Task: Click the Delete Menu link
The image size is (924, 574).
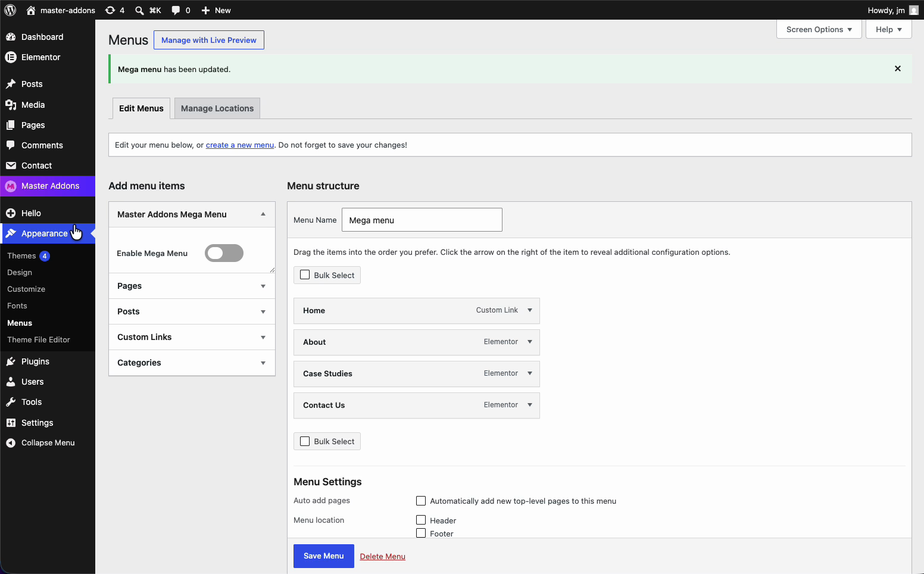Action: 383,556
